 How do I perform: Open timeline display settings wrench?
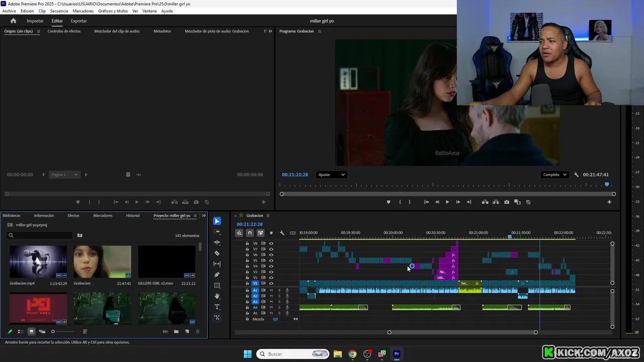282,233
